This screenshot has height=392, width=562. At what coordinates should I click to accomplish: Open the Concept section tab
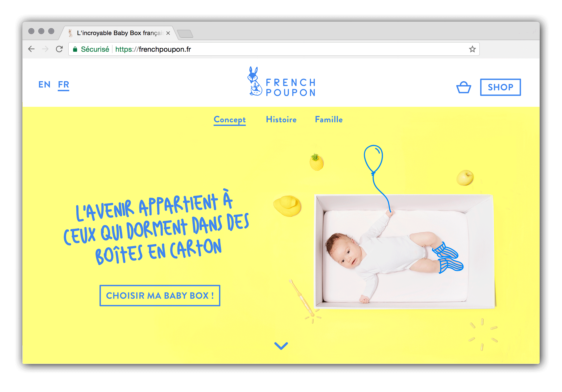tap(230, 120)
